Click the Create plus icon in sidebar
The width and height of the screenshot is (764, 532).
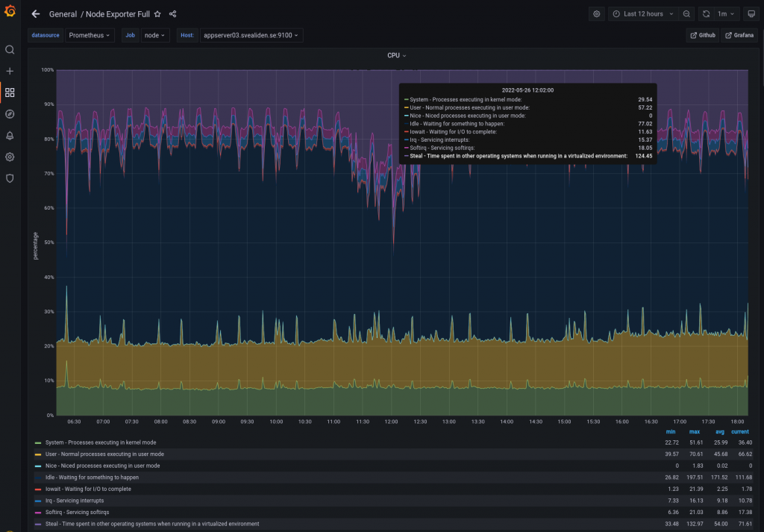pyautogui.click(x=10, y=71)
